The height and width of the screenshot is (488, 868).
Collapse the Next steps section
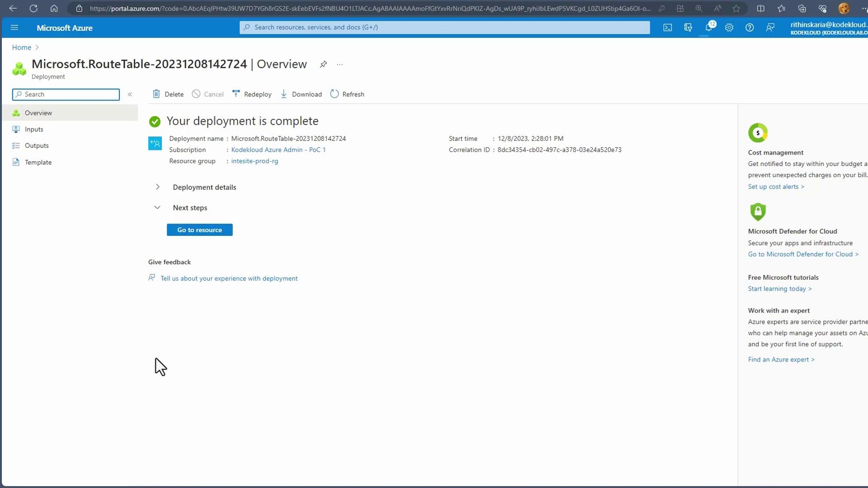pyautogui.click(x=158, y=208)
